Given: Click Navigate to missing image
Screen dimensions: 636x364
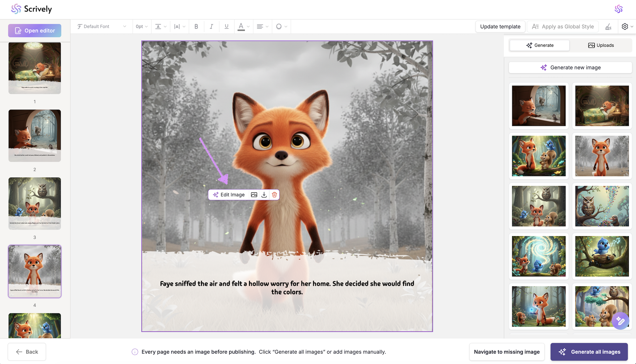Looking at the screenshot, I should pyautogui.click(x=507, y=352).
